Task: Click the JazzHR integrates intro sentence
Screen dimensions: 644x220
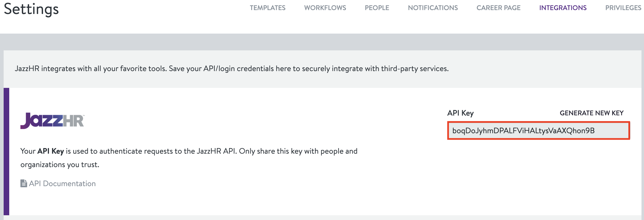Action: (231, 69)
